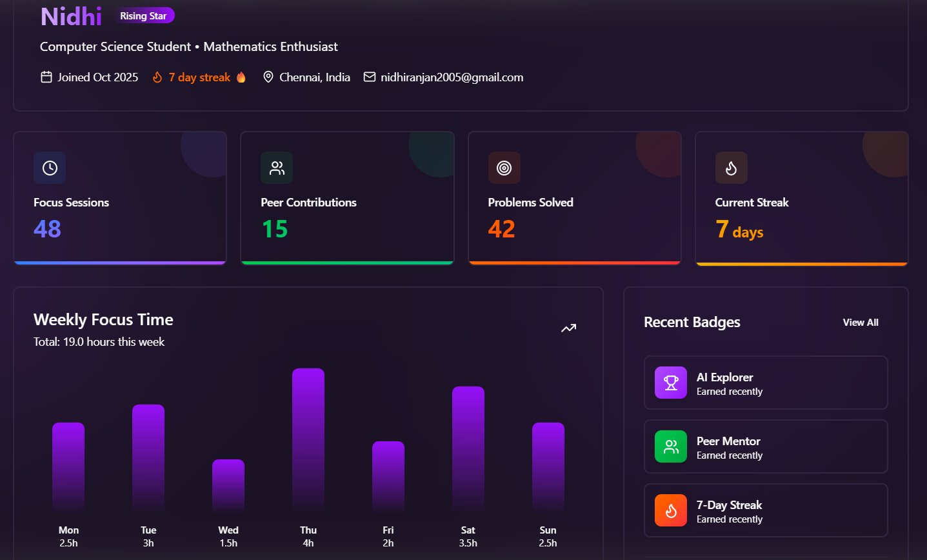Click the calendar icon beside Joined Oct 2025
927x560 pixels.
[46, 77]
